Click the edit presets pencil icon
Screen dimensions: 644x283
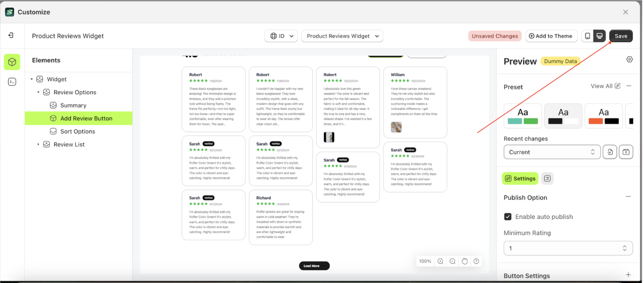618,86
